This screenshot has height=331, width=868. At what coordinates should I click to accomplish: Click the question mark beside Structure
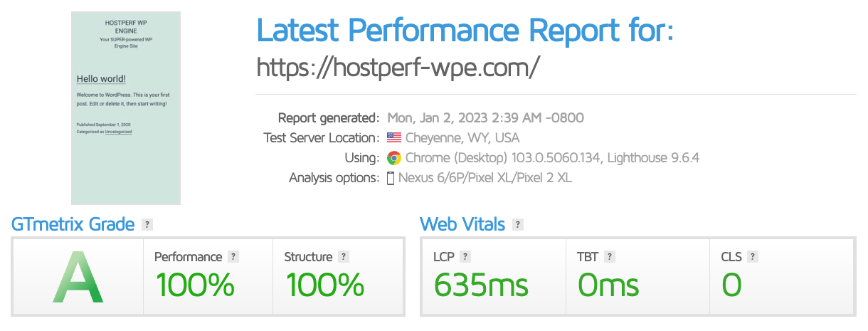tap(344, 257)
